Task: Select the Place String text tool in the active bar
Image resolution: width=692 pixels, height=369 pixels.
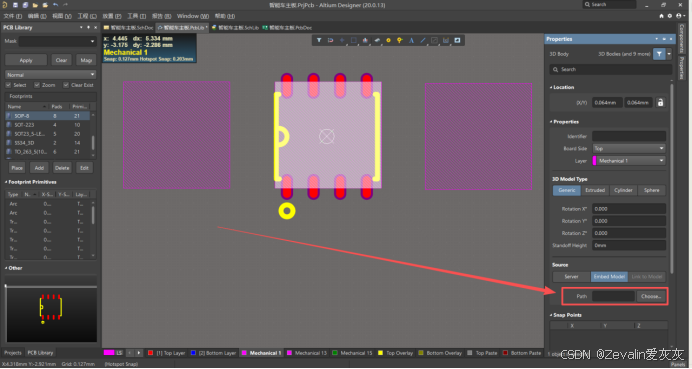Action: coord(411,40)
